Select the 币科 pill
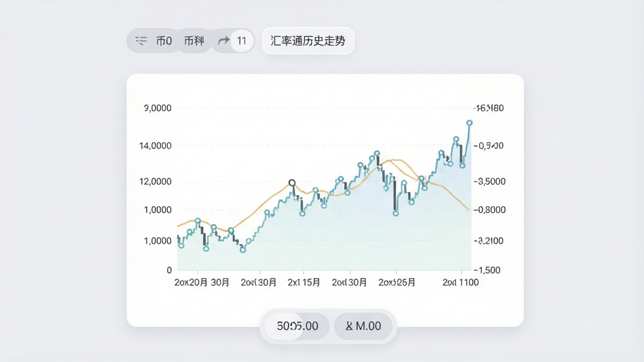This screenshot has width=644, height=362. coord(194,41)
